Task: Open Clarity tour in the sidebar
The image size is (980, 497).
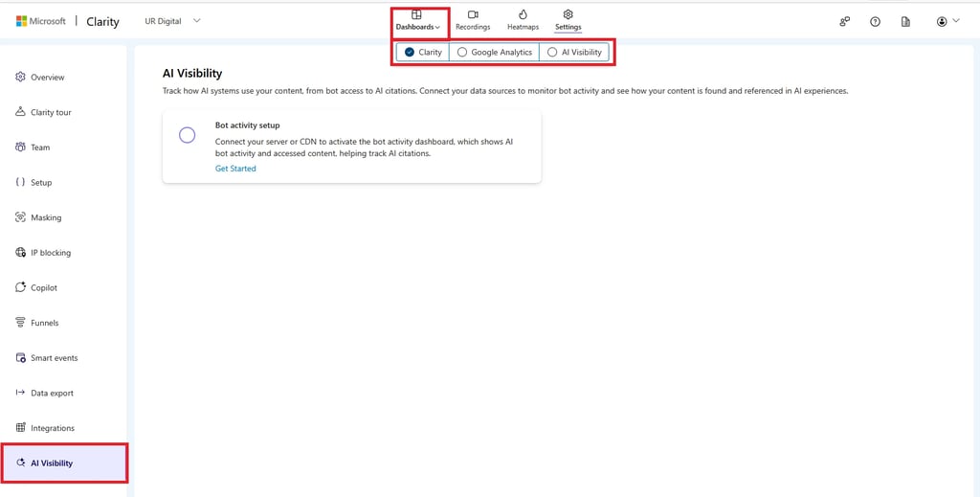Action: (x=52, y=113)
